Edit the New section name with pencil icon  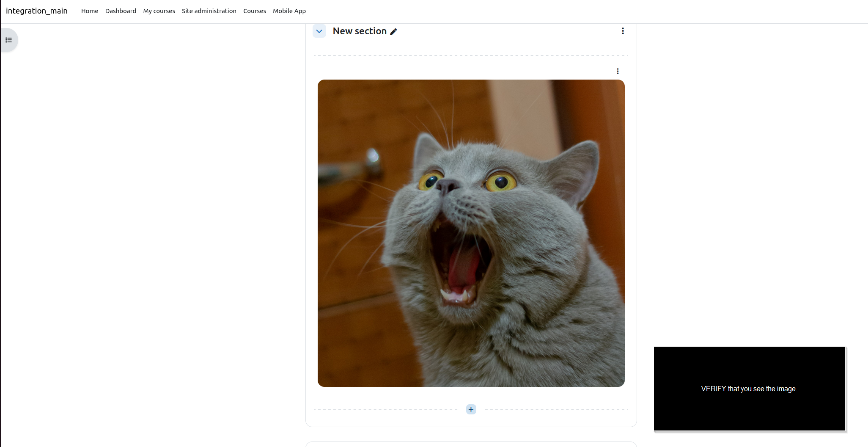pos(393,32)
